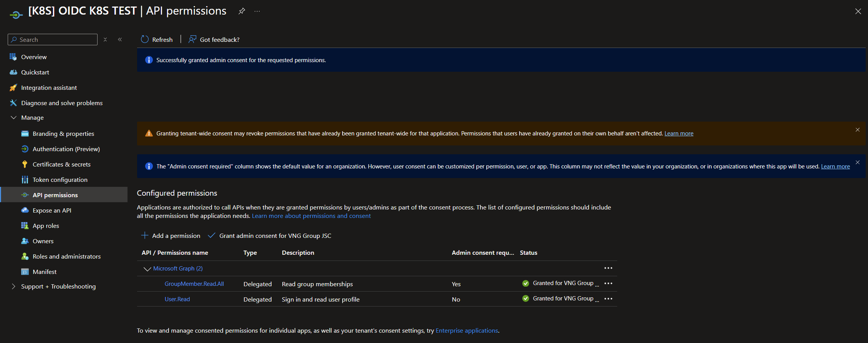Click Learn more in Admin consent info banner

[x=835, y=166]
